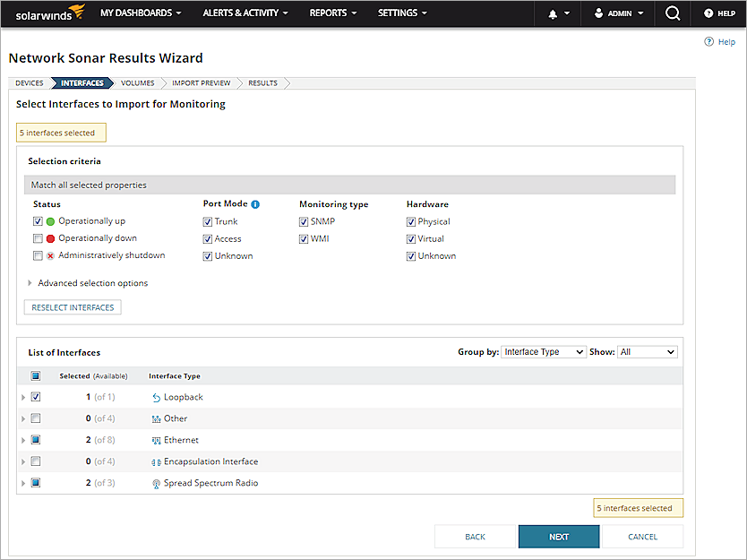747x560 pixels.
Task: Click the NEXT button
Action: coord(559,536)
